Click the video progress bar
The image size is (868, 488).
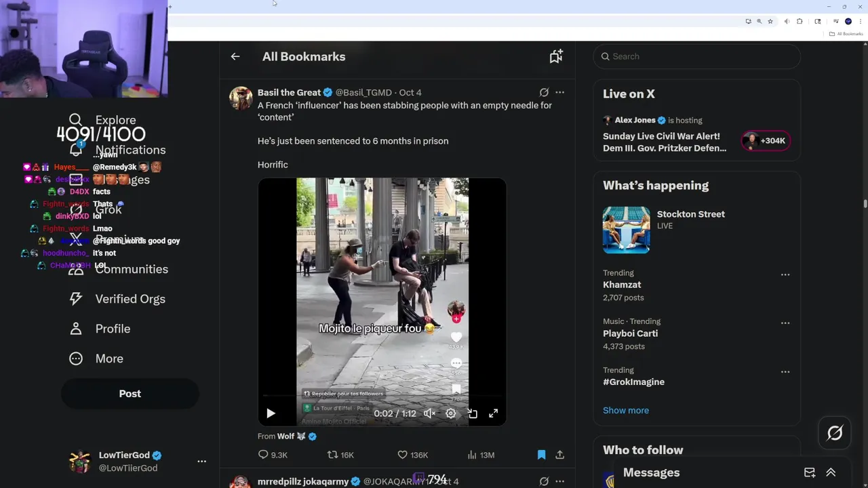coord(382,395)
